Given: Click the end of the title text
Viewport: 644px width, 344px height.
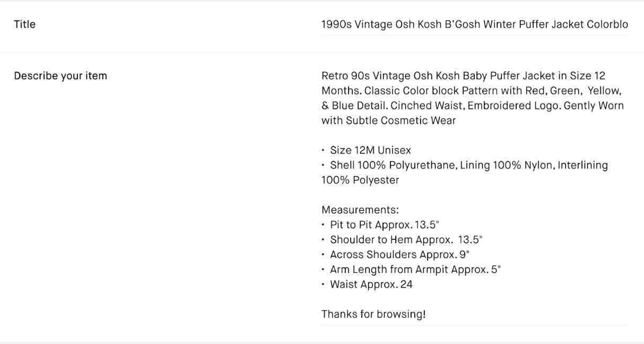Looking at the screenshot, I should (x=626, y=24).
